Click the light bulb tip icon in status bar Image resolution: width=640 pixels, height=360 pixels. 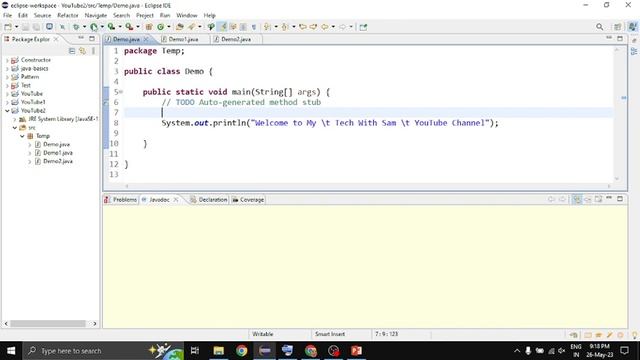(x=635, y=335)
